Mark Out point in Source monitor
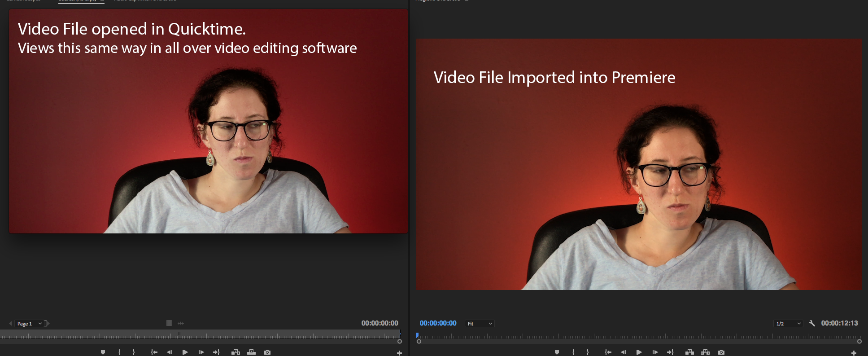This screenshot has width=868, height=356. tap(134, 352)
